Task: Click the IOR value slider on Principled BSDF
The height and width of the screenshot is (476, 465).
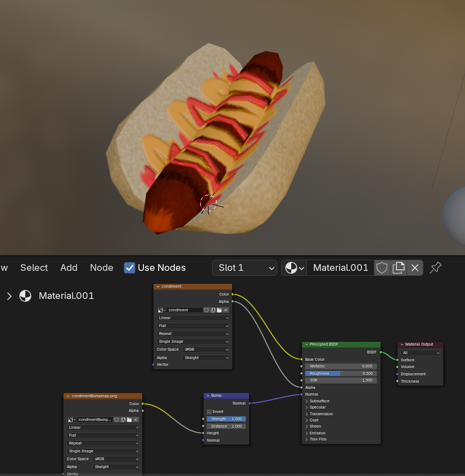Action: [341, 380]
